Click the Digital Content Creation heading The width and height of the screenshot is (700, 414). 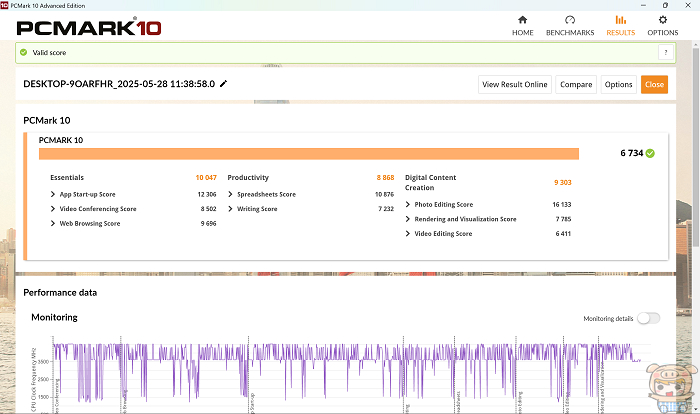click(x=430, y=183)
